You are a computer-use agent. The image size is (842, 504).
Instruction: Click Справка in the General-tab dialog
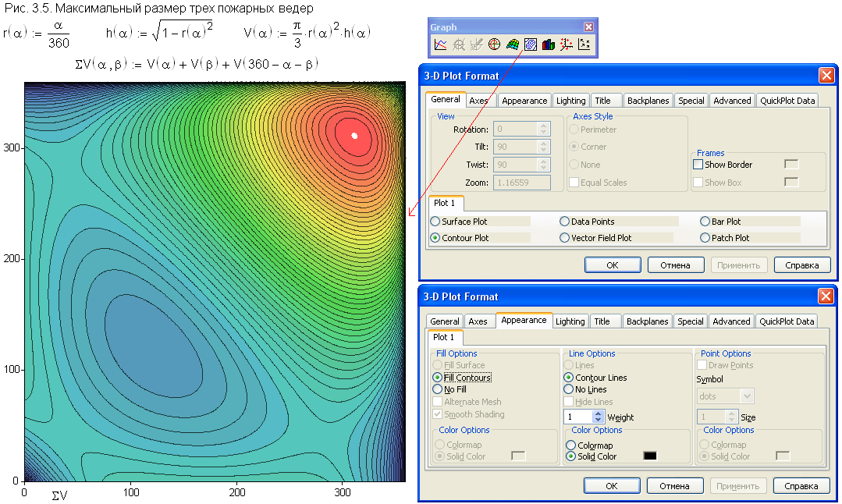(x=801, y=265)
